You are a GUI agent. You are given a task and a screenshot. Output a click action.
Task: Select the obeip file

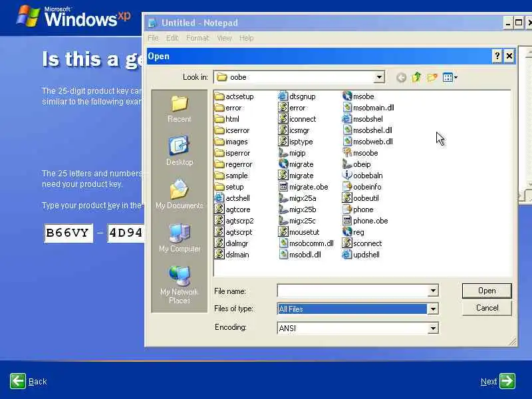tap(356, 164)
